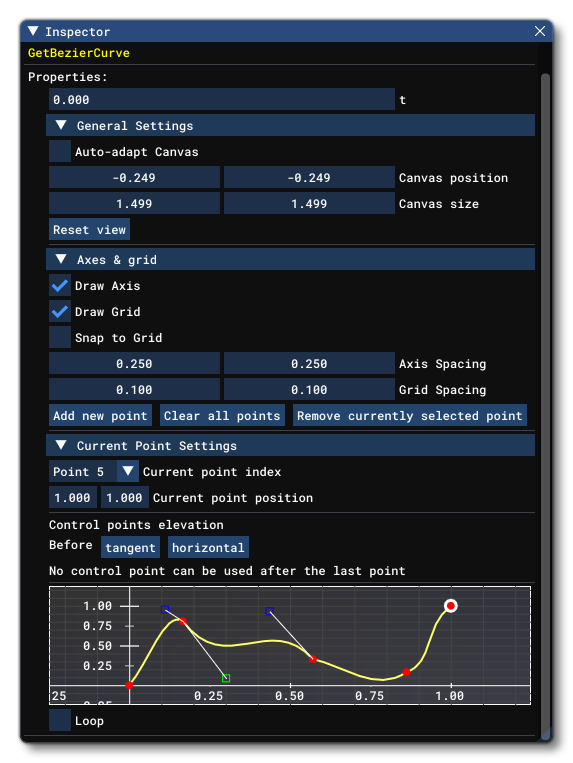Click Axis Spacing Y field

click(x=309, y=363)
